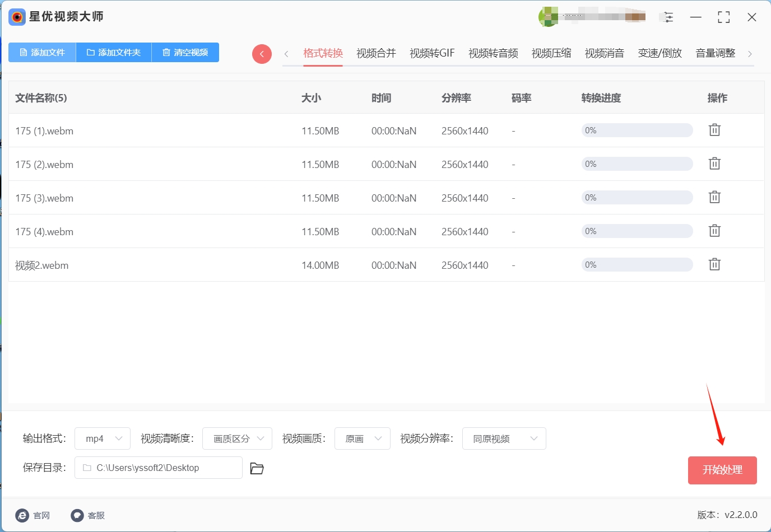Click 码率 column header
This screenshot has width=771, height=532.
click(x=521, y=98)
